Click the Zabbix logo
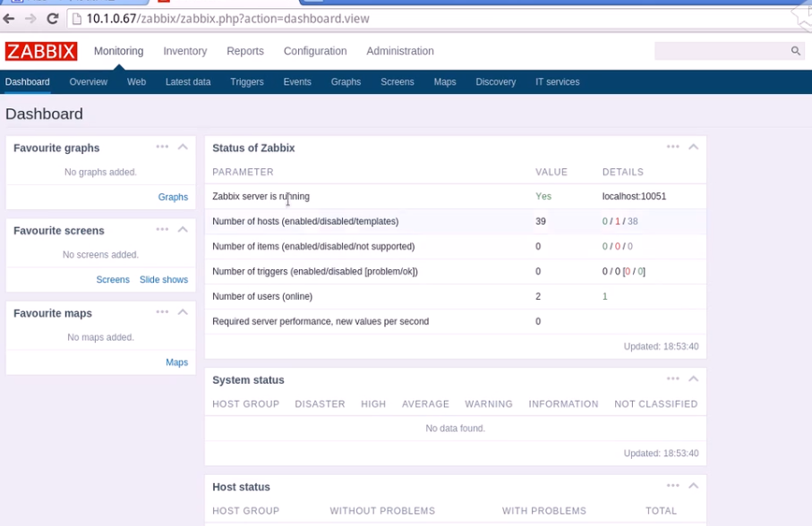Image resolution: width=812 pixels, height=526 pixels. [x=41, y=51]
